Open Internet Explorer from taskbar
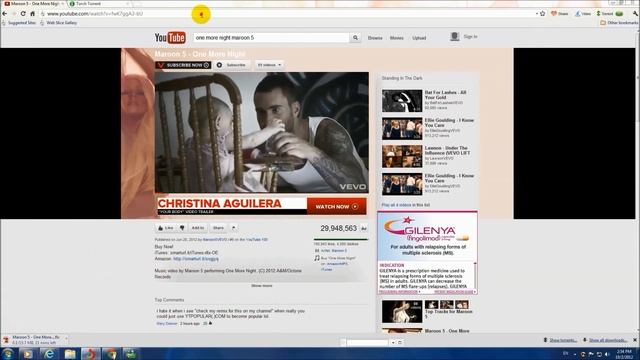This screenshot has height=360, width=640. [49, 354]
